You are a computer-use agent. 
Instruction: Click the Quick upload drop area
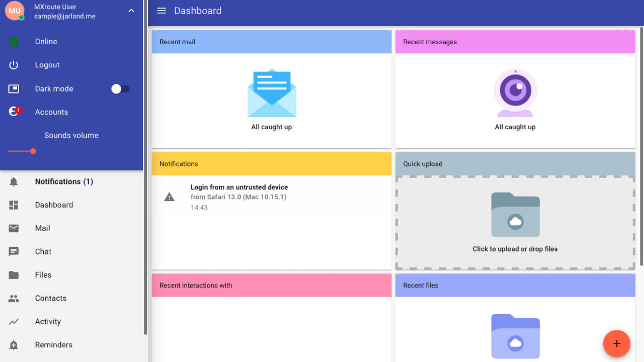tap(515, 222)
